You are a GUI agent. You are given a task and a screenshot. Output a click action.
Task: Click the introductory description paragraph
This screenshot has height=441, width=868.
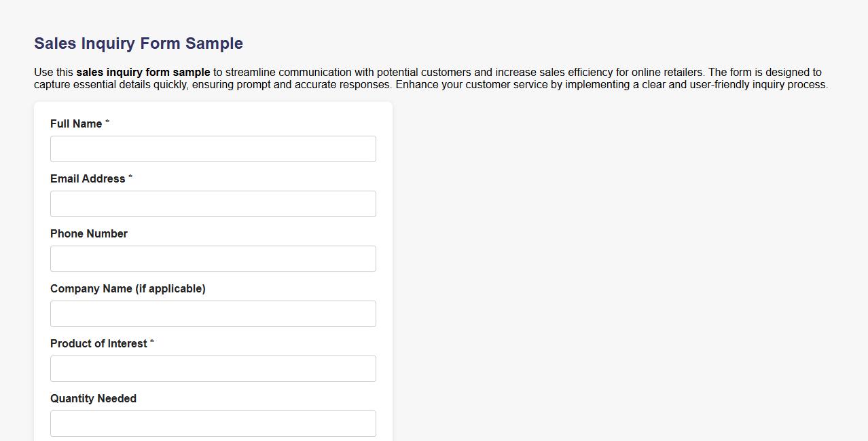click(431, 78)
